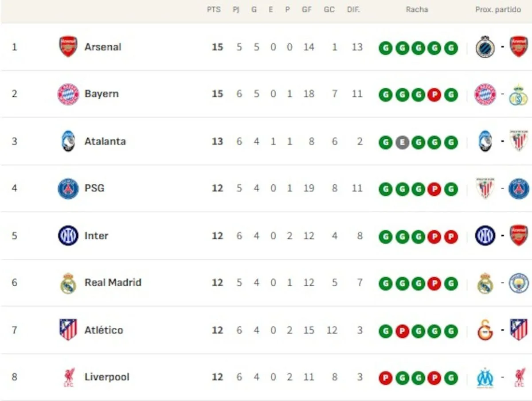Open the Real Madrid team name link

click(113, 283)
